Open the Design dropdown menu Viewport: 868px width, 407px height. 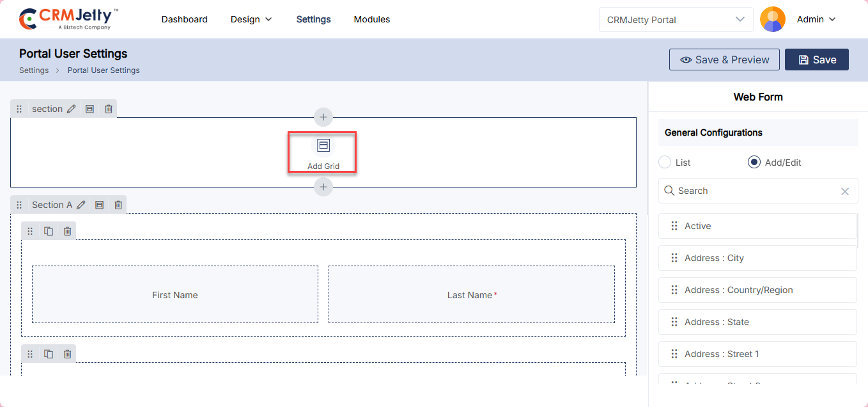(251, 19)
